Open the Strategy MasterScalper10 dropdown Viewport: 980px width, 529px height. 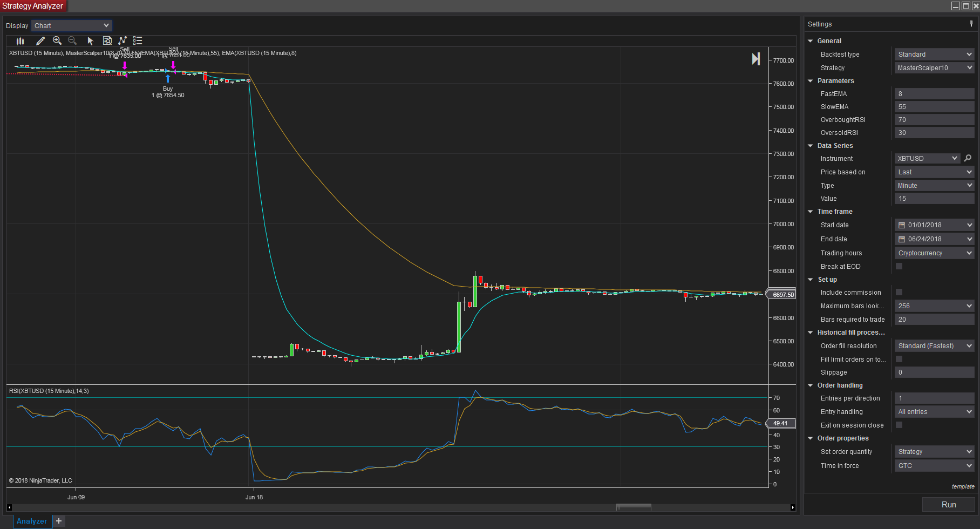pyautogui.click(x=935, y=67)
